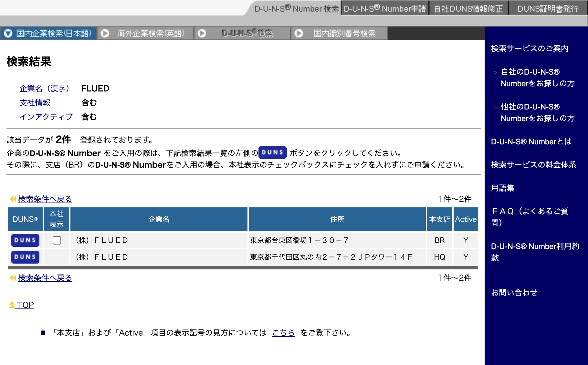The width and height of the screenshot is (588, 365).
Task: Click the play arrow icon of 海外企業検索(英語)
Action: tap(105, 33)
